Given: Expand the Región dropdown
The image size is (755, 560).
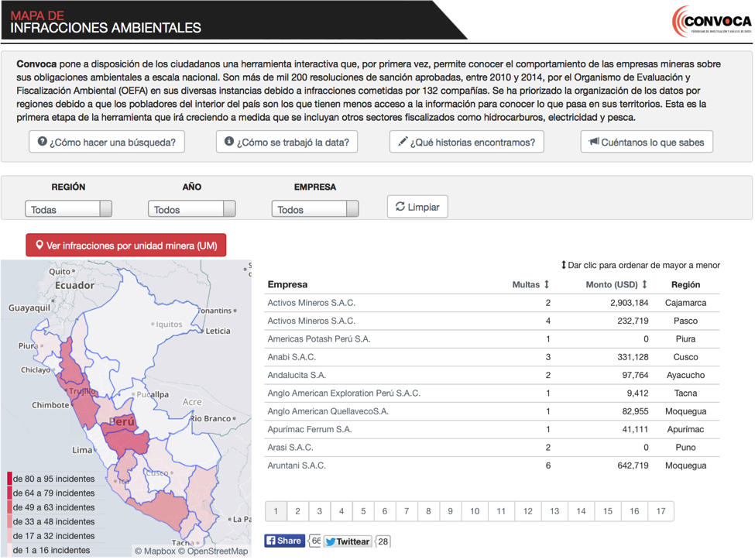Looking at the screenshot, I should [68, 209].
